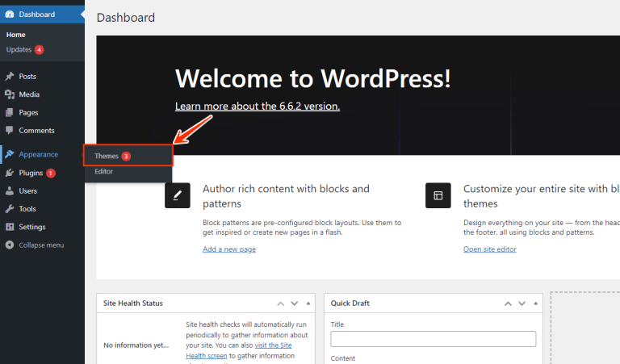
Task: Click the Settings sliders icon
Action: [10, 227]
